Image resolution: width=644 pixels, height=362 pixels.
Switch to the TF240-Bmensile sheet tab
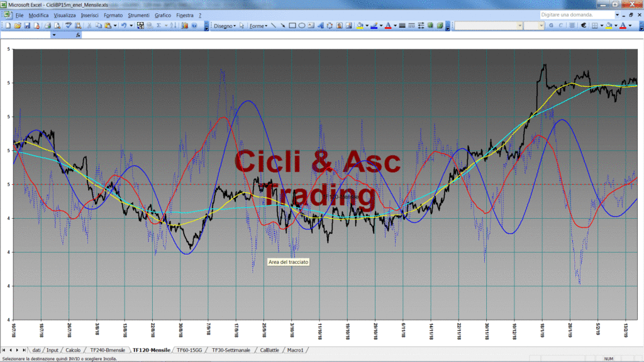[x=108, y=350]
